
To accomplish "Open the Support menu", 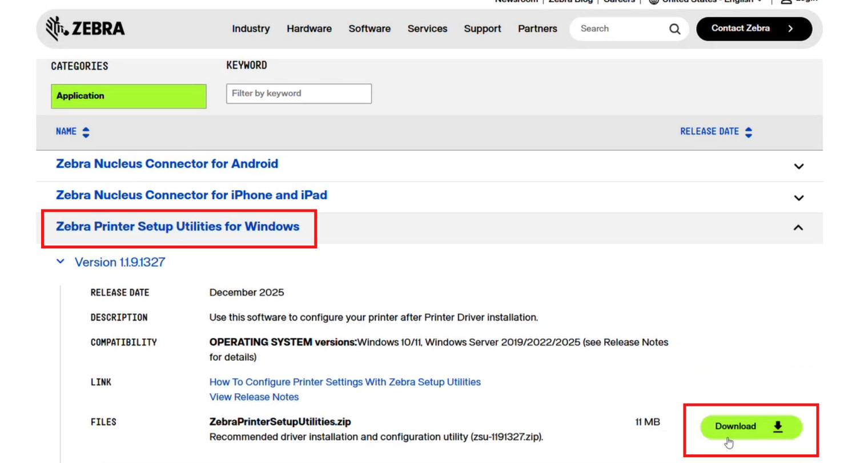I will click(483, 29).
